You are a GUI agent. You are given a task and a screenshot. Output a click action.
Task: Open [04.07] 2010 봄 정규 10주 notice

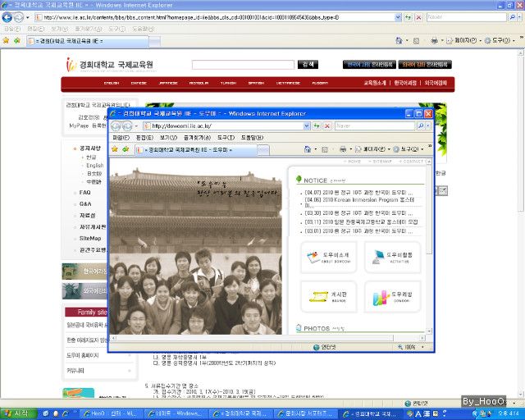click(x=358, y=193)
